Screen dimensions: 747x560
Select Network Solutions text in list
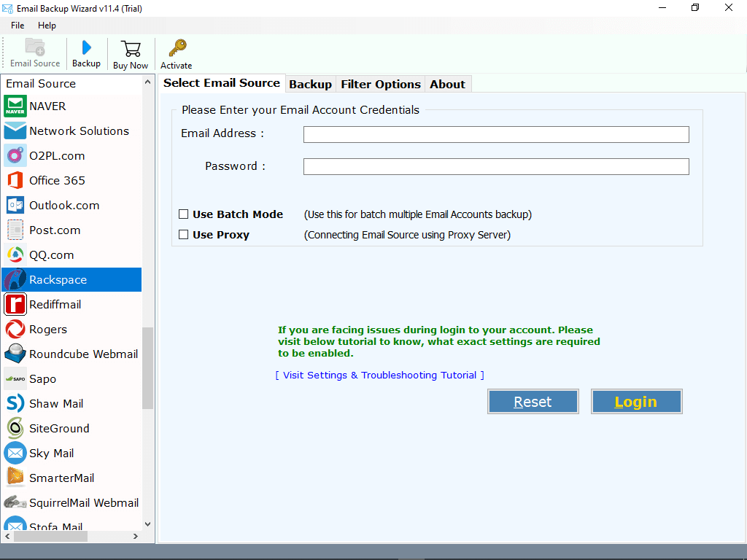tap(79, 131)
